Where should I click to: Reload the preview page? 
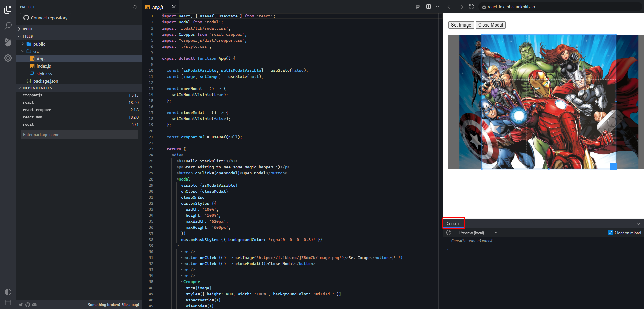coord(472,7)
